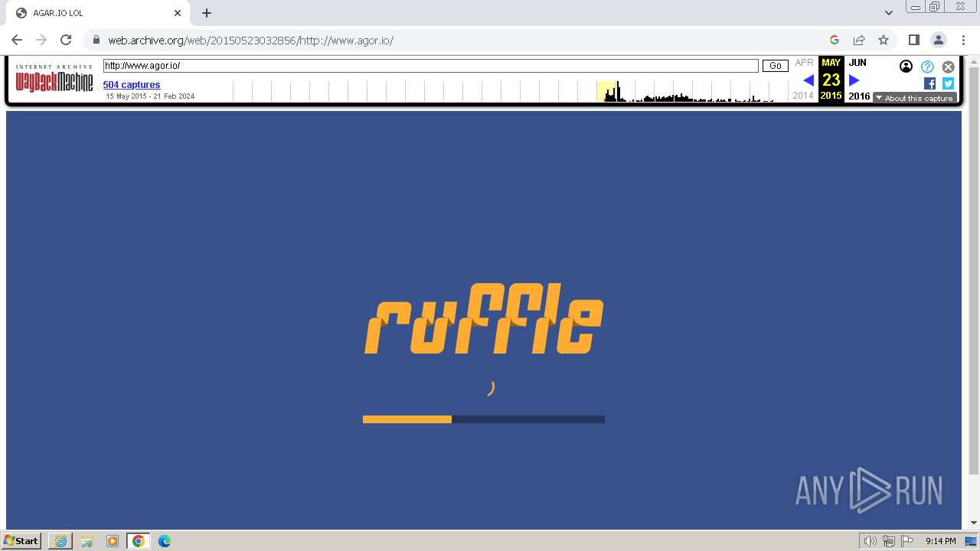This screenshot has height=551, width=980.
Task: Expand the tab search dropdown
Action: [x=889, y=13]
